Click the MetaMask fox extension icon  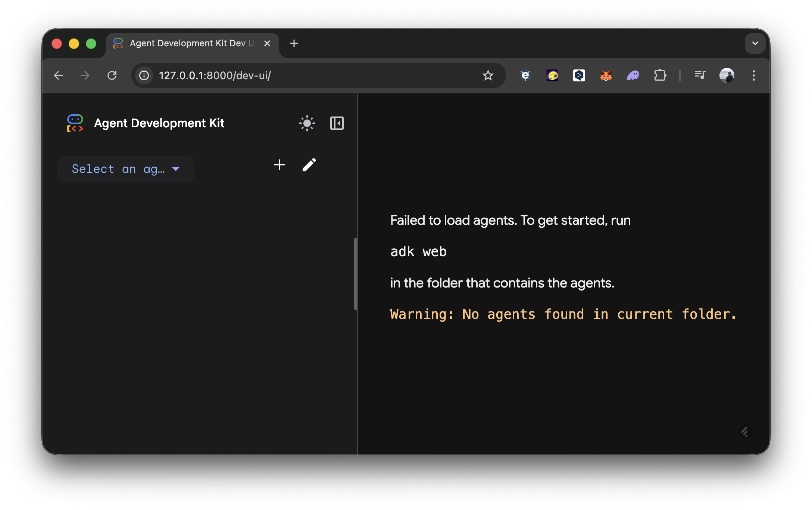[x=606, y=75]
